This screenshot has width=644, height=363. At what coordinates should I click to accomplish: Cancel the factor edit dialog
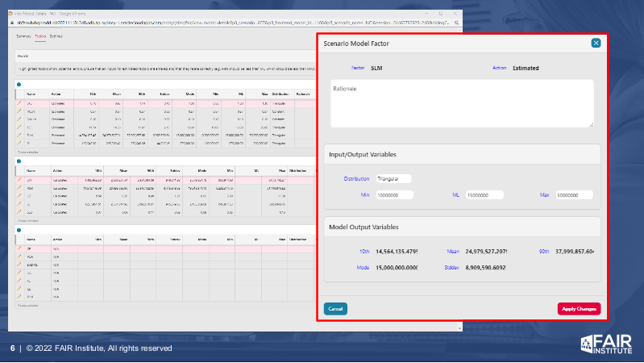pos(335,309)
